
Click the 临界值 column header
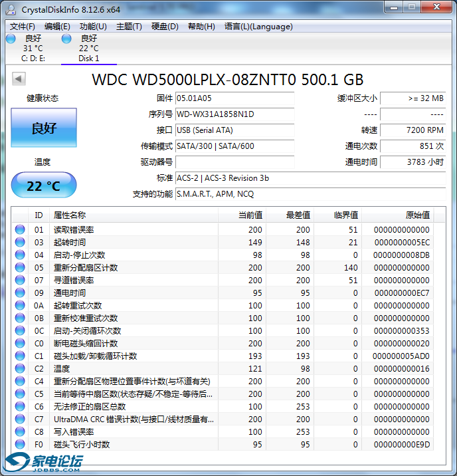pos(338,215)
